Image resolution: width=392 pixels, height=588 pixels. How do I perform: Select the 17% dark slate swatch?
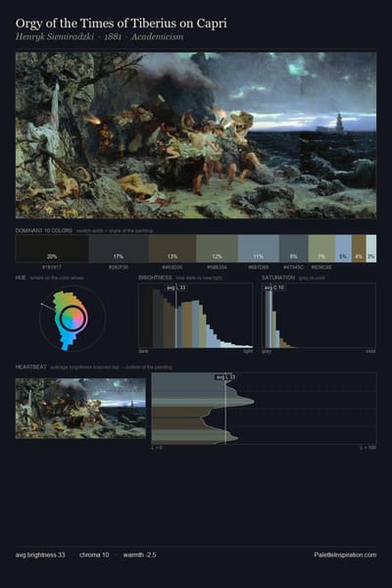(x=119, y=248)
